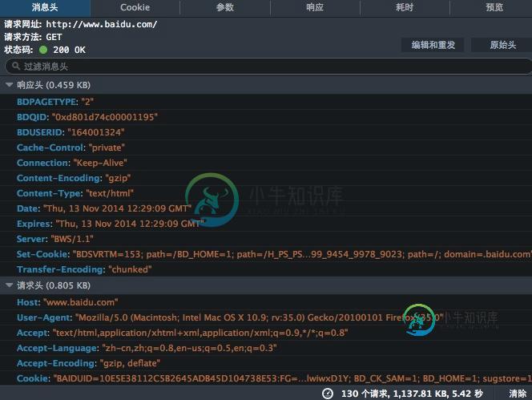Switch to the 消息头 tab
532x400 pixels.
point(45,8)
